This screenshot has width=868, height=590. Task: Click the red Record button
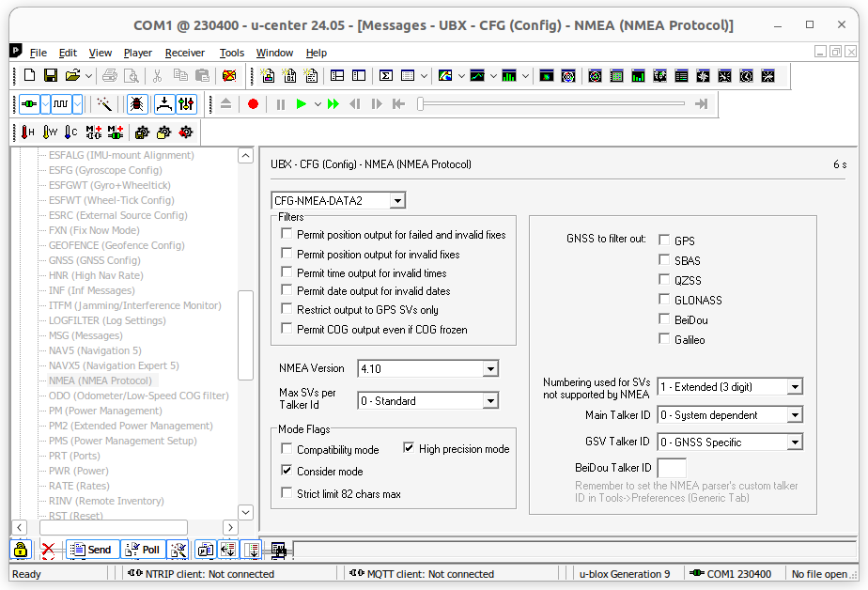point(253,104)
